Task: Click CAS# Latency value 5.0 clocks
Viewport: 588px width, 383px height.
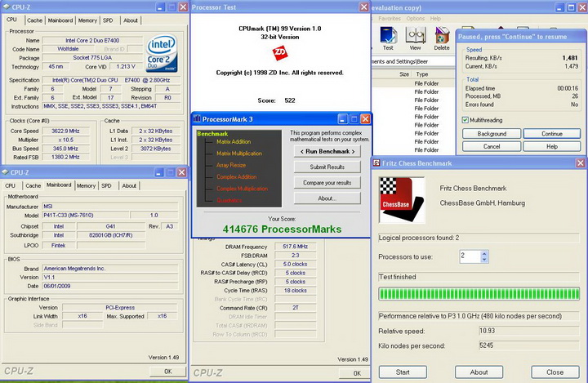Action: click(x=296, y=264)
